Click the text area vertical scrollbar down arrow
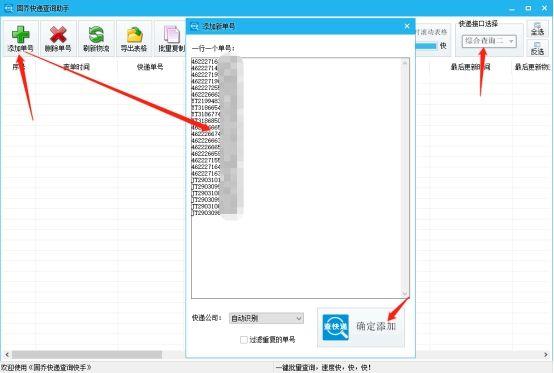554x373 pixels. tap(405, 293)
